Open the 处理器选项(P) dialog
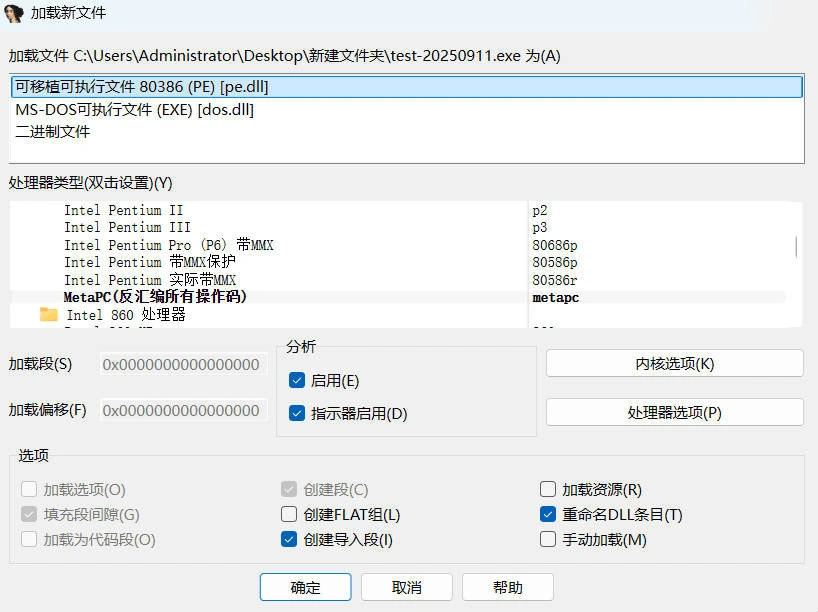This screenshot has height=612, width=818. [673, 411]
